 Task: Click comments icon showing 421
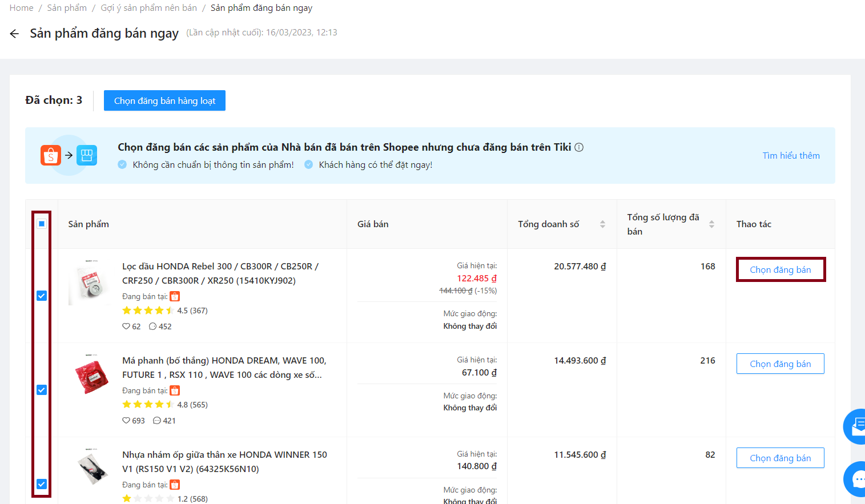point(157,421)
